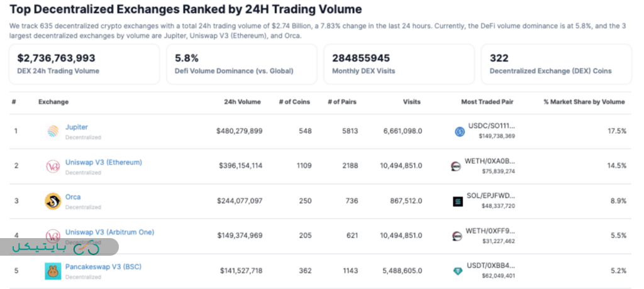Click the Orca exchange logo icon
644x289 pixels.
pos(53,201)
